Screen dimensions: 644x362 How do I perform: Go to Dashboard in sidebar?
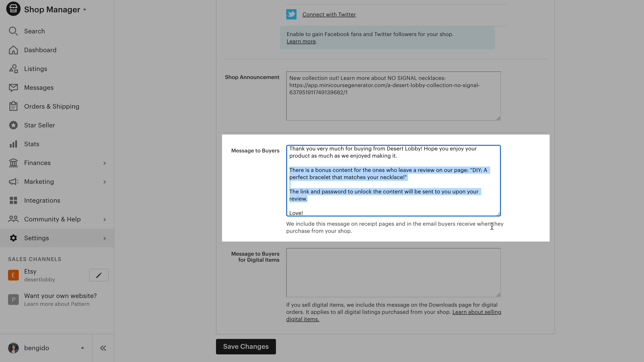tap(40, 50)
